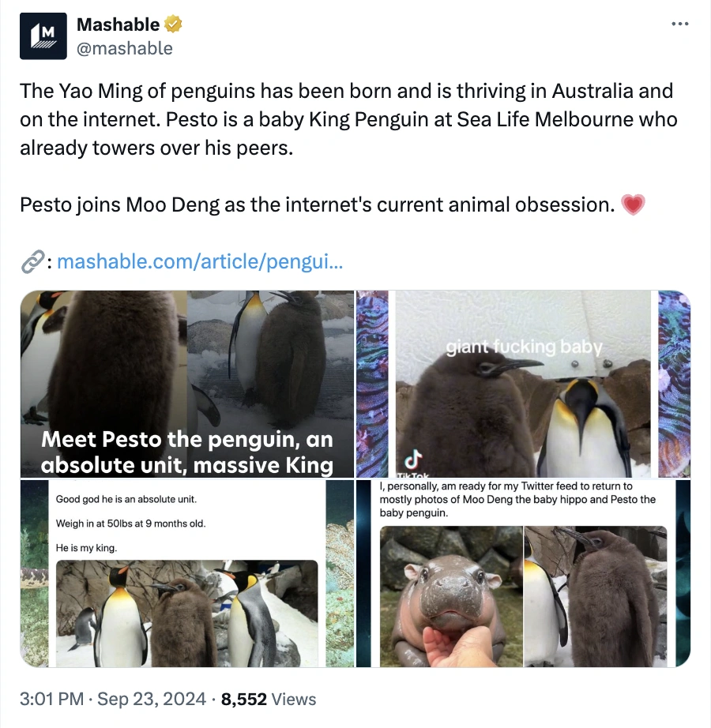Click the chain link emoji icon
Image resolution: width=711 pixels, height=728 pixels.
coord(32,262)
